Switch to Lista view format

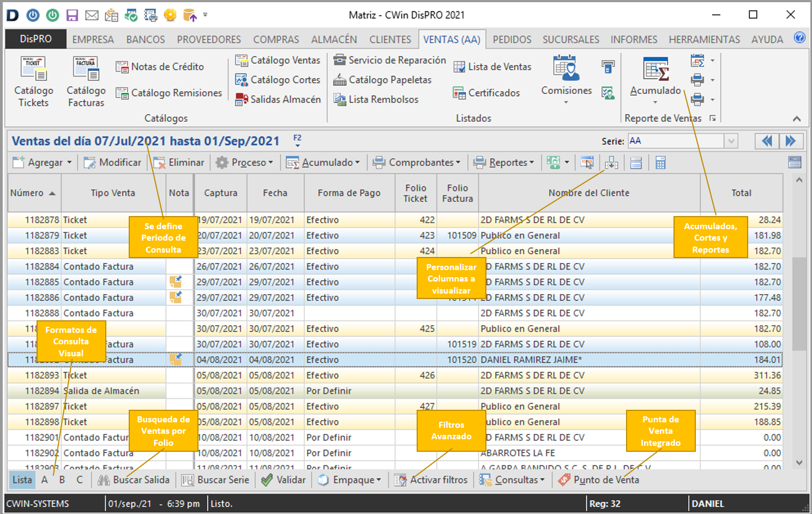pyautogui.click(x=22, y=480)
